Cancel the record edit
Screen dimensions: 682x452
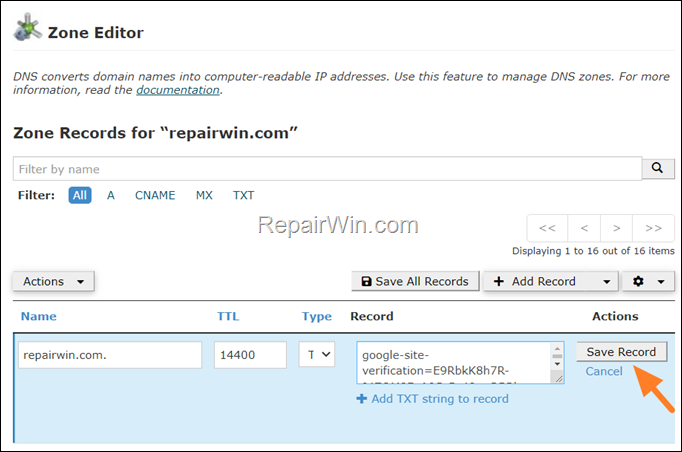pyautogui.click(x=604, y=371)
